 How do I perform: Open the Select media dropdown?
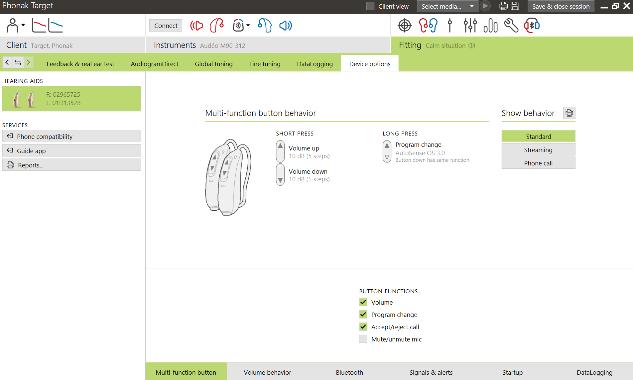point(447,6)
